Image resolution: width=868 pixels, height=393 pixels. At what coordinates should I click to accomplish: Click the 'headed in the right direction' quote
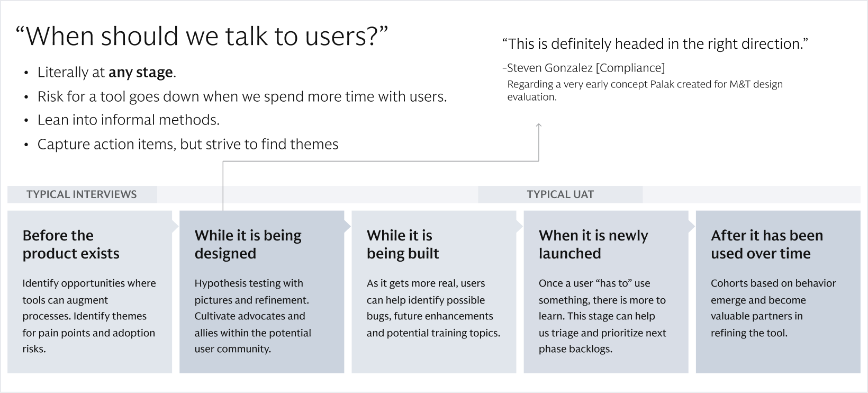pos(655,44)
